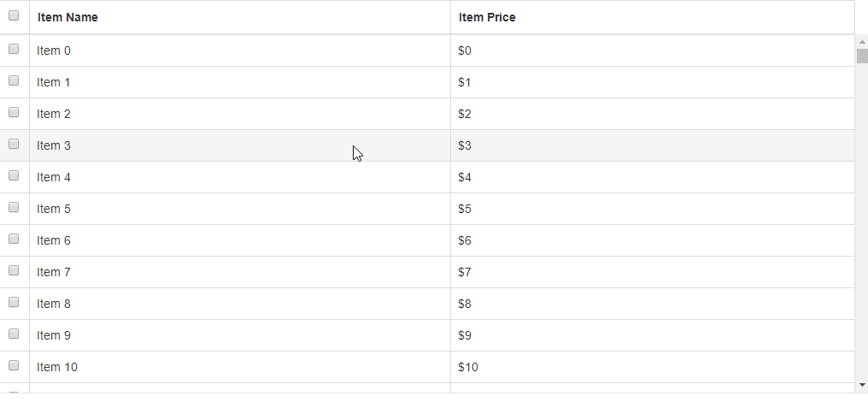Check the Item 5 row checkbox
This screenshot has width=868, height=408.
click(x=14, y=208)
